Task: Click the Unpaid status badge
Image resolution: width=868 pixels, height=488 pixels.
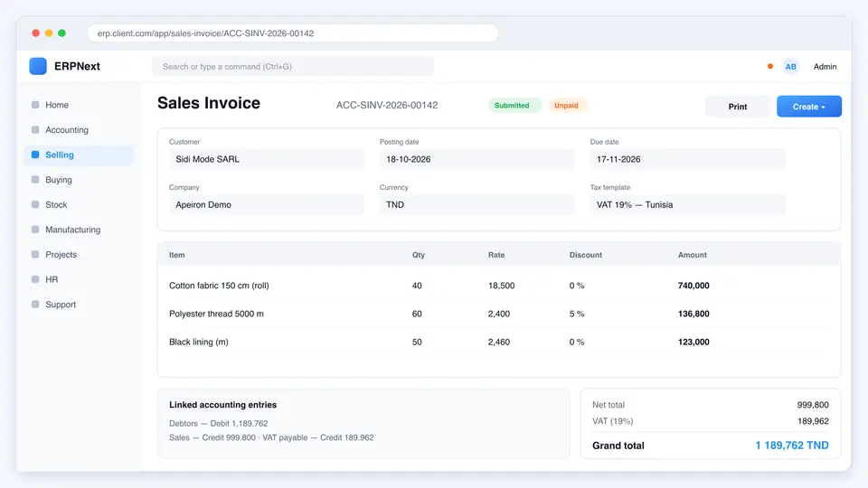Action: pos(566,105)
